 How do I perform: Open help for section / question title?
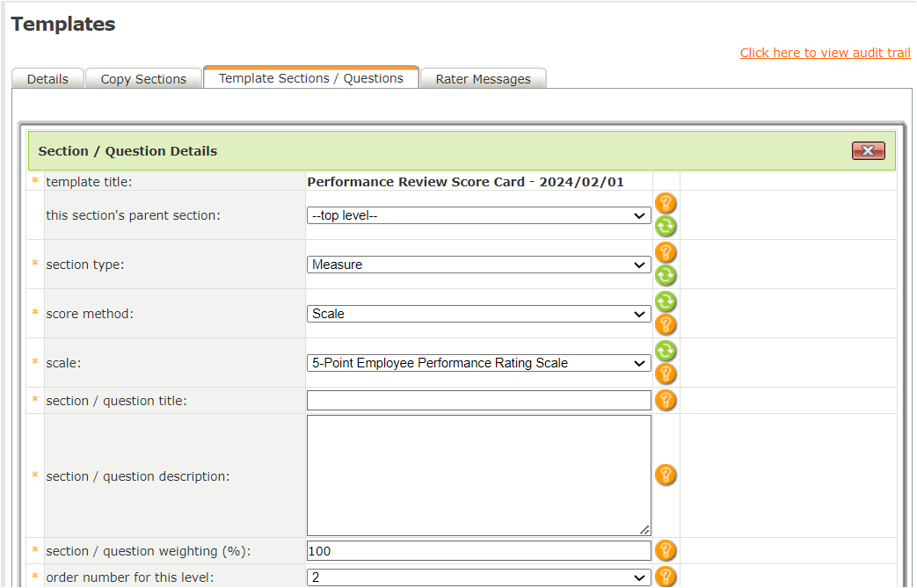[666, 401]
